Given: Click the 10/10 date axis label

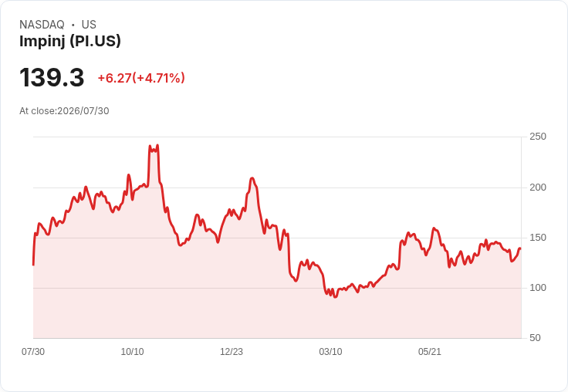Looking at the screenshot, I should tap(132, 351).
